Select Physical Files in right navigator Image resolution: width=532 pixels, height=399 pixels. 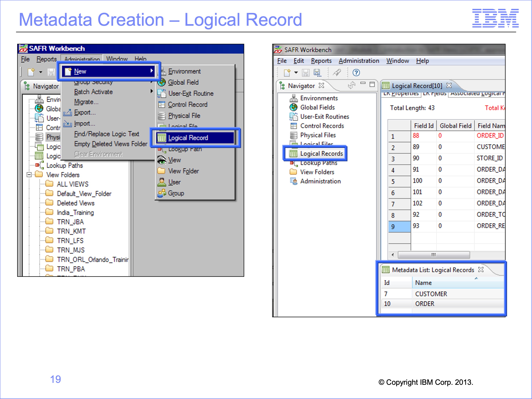[x=318, y=135]
